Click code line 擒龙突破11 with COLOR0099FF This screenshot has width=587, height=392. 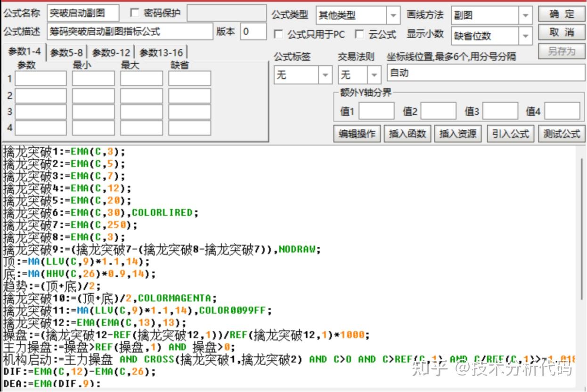(x=138, y=310)
